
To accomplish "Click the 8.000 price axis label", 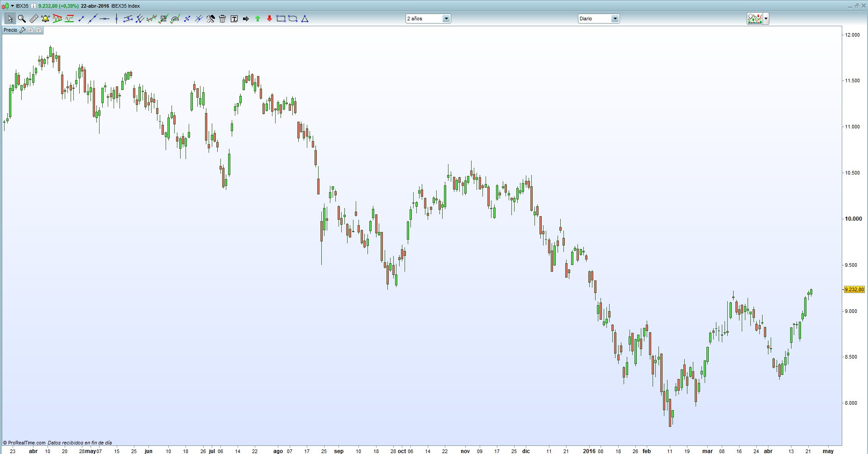I will pos(851,403).
